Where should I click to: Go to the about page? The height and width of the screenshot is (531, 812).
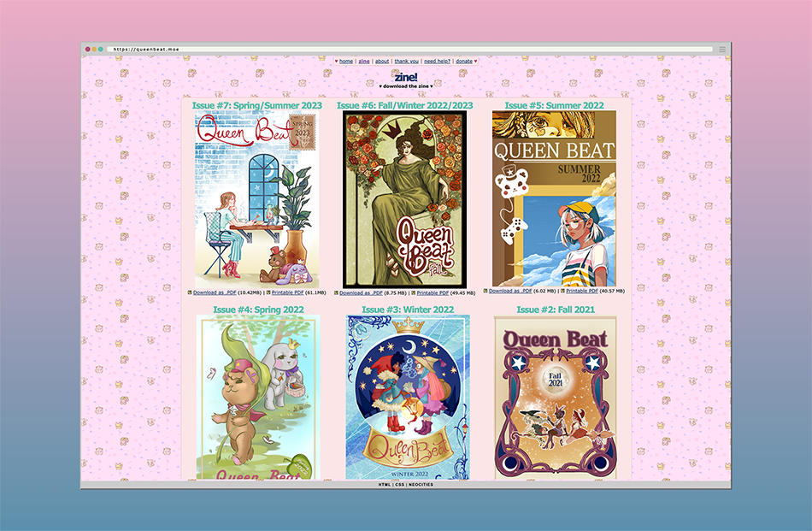pos(382,62)
